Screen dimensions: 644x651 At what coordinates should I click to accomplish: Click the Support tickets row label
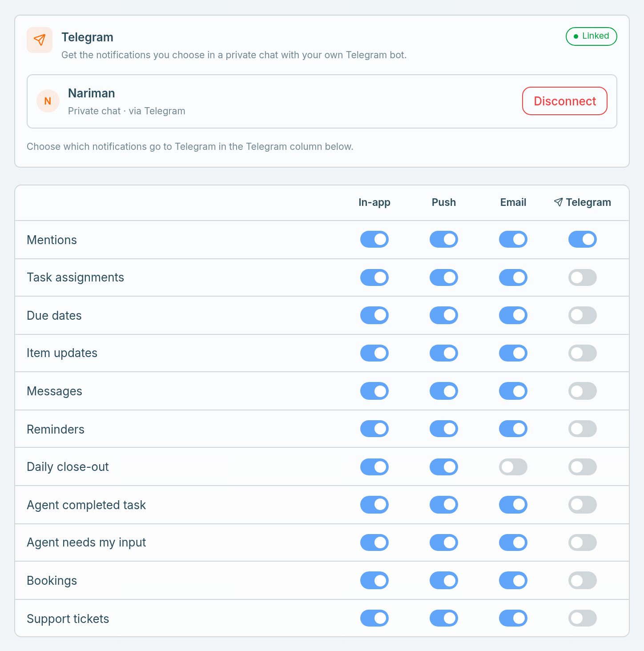tap(68, 619)
